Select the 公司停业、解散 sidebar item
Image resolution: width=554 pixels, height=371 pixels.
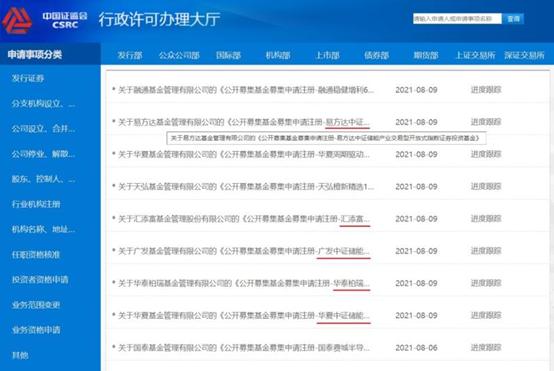coord(43,154)
